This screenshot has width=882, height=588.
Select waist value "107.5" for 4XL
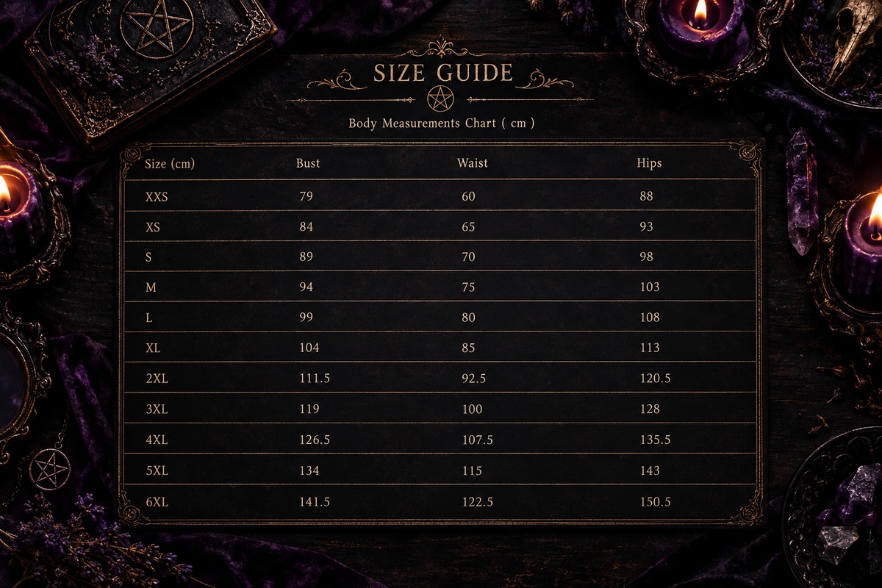coord(477,440)
